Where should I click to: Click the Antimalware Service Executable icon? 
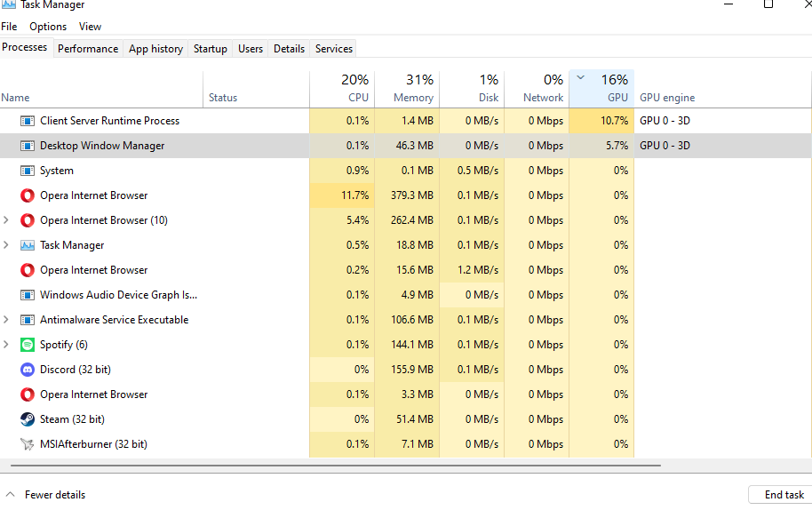[27, 320]
